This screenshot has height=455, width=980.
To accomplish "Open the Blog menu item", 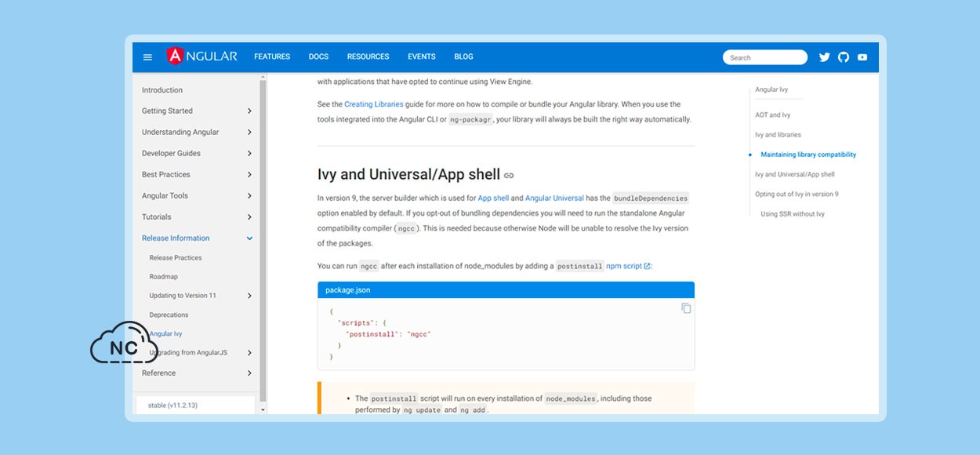I will (464, 56).
